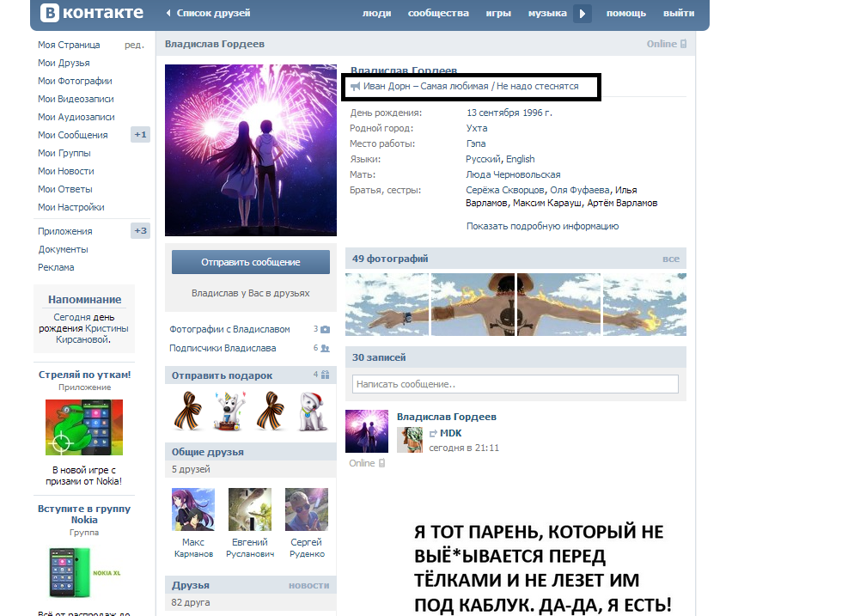854x616 pixels.
Task: Click sibling link Серёжа Скворцов
Action: point(505,190)
